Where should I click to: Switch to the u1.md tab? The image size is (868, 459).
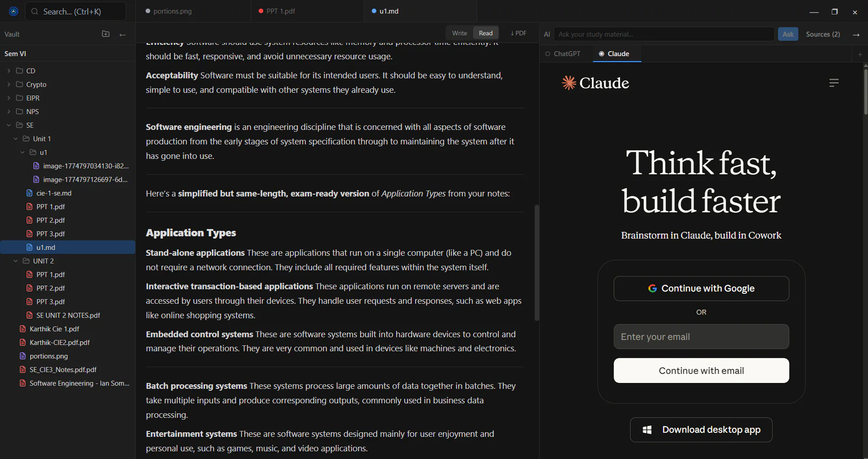click(420, 11)
